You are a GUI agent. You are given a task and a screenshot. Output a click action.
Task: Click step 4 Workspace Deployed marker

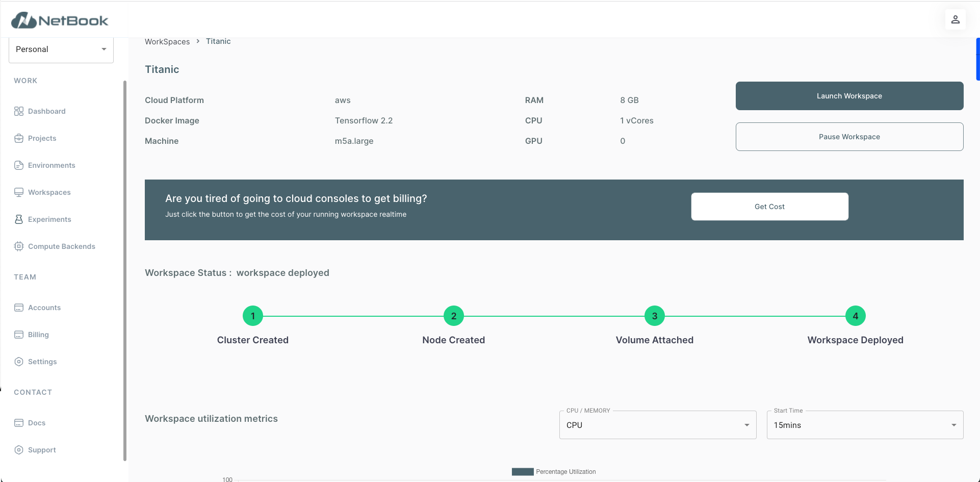(855, 316)
